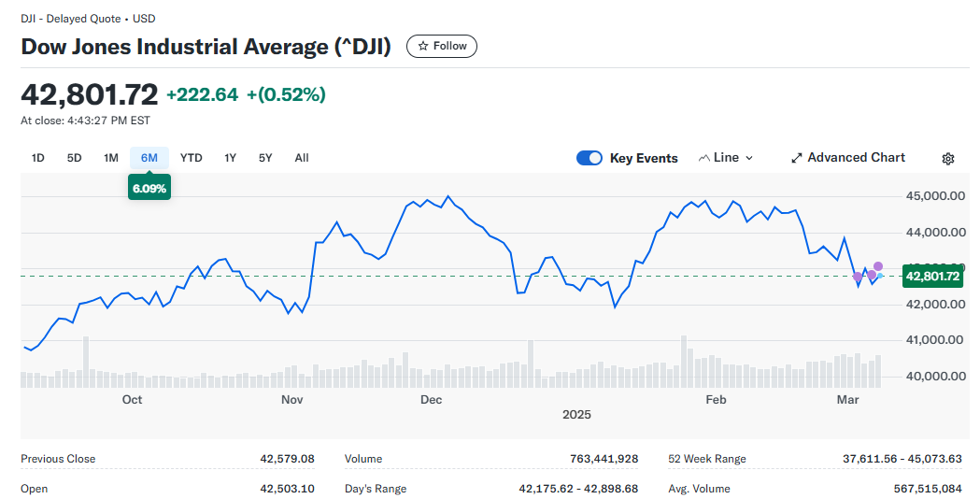This screenshot has height=499, width=980.
Task: Click the Dec label on the x-axis
Action: (432, 400)
